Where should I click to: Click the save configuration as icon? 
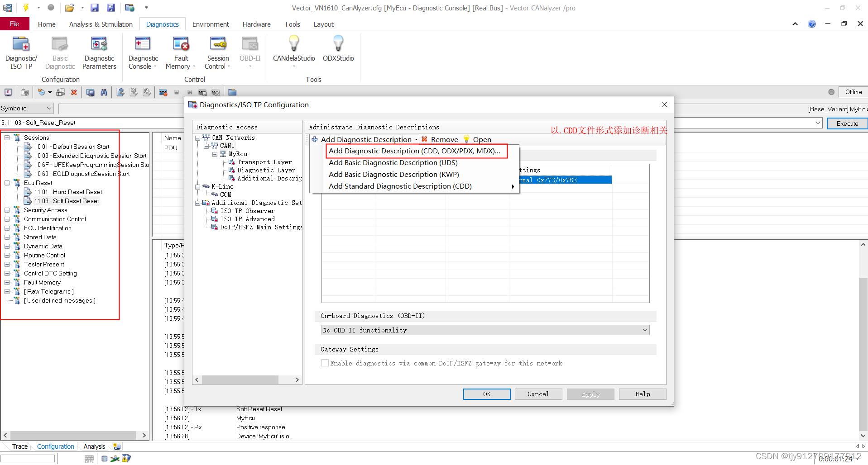111,8
